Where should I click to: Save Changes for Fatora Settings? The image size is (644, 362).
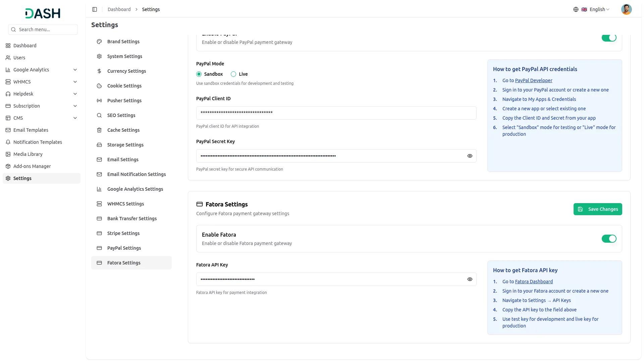tap(598, 209)
